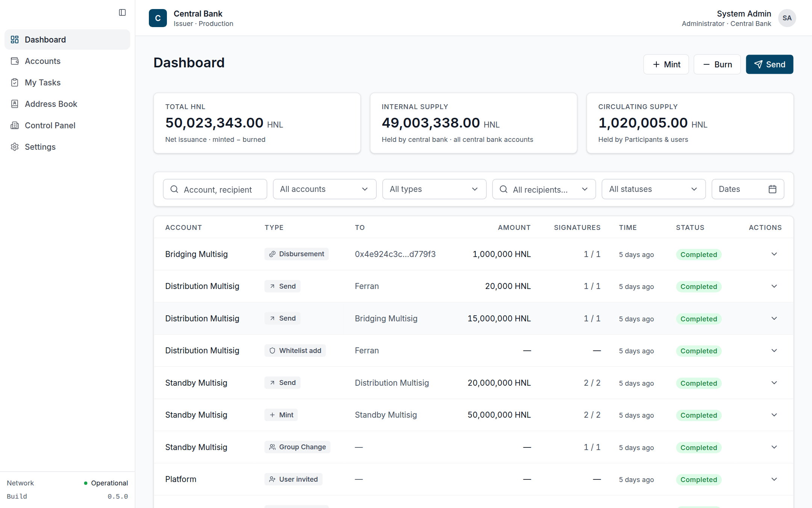Screen dimensions: 812x508
Task: Click the search magnifier in Account, recipient field
Action: (174, 189)
